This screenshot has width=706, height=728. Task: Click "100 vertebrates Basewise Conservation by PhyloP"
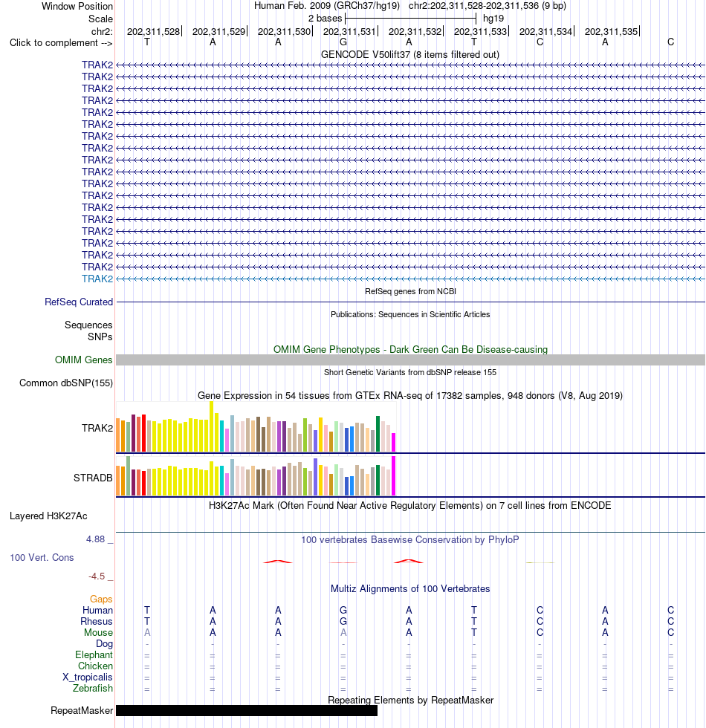pos(410,539)
